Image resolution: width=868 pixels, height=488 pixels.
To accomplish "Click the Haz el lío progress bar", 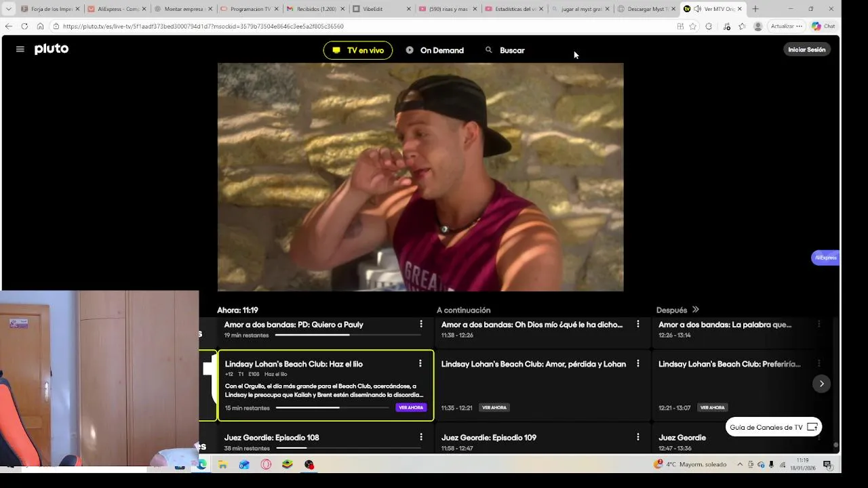I will point(332,407).
